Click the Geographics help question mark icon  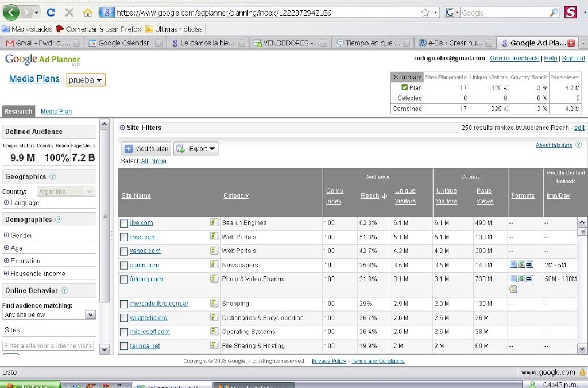[53, 177]
